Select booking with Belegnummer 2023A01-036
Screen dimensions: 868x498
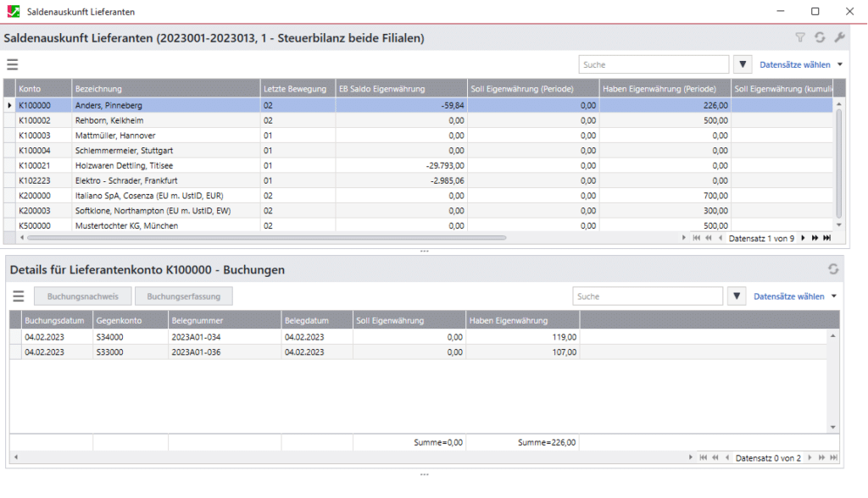coord(418,352)
